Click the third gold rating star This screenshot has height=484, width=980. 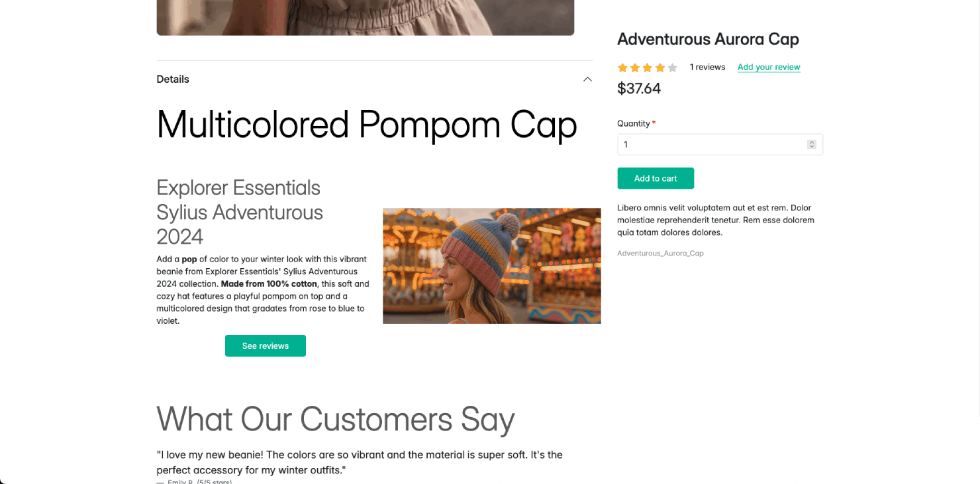[648, 68]
